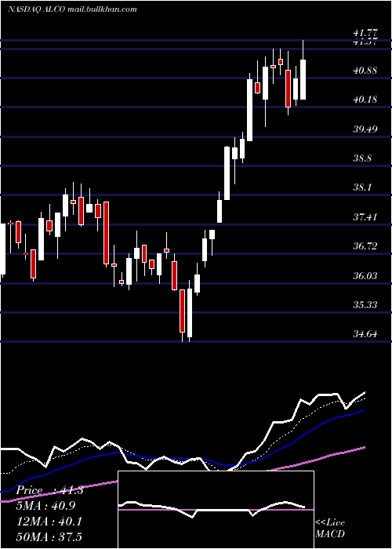Image resolution: width=392 pixels, height=549 pixels.
Task: Click the '<<Live MACD' label
Action: pyautogui.click(x=330, y=529)
